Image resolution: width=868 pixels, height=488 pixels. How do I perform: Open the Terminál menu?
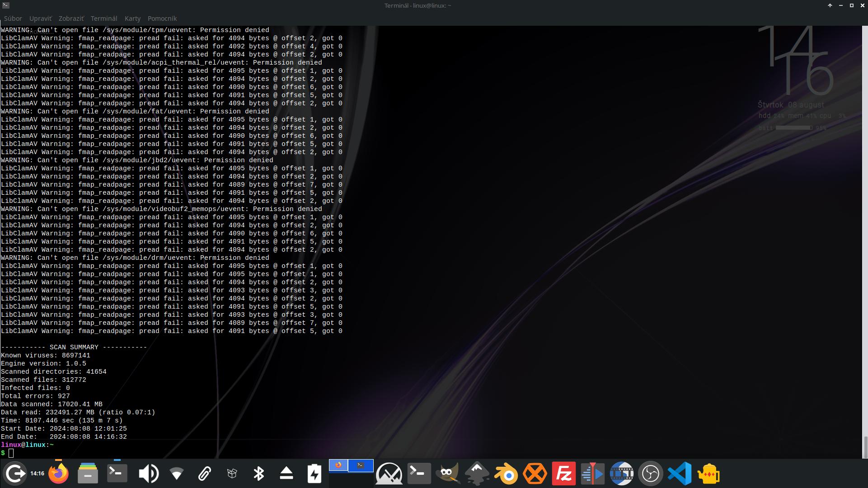point(104,19)
